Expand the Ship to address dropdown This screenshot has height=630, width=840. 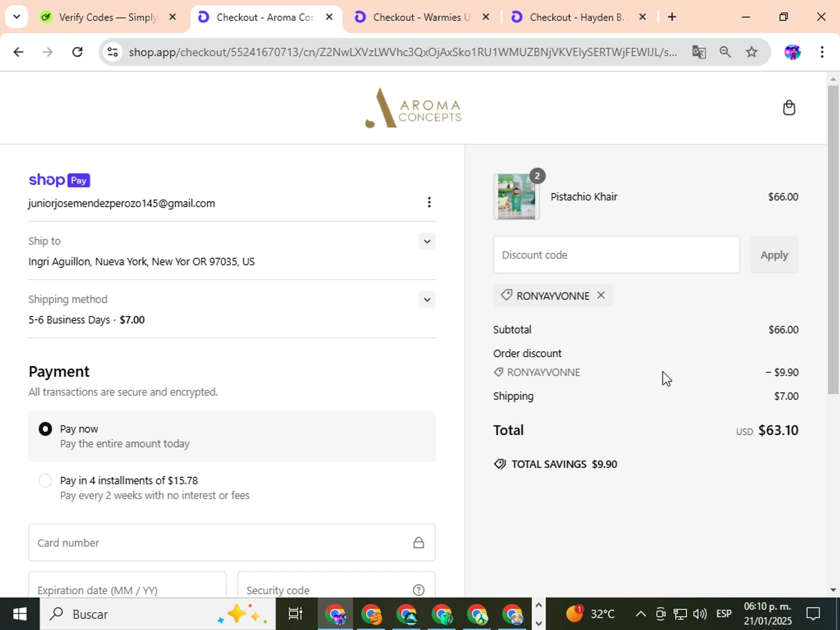tap(427, 241)
